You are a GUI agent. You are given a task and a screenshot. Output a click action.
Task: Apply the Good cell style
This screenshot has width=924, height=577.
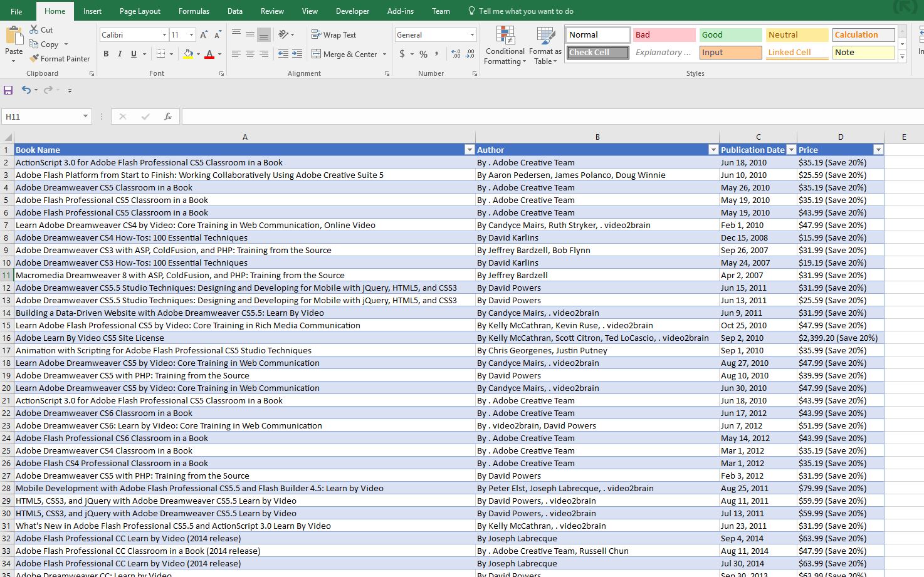730,35
